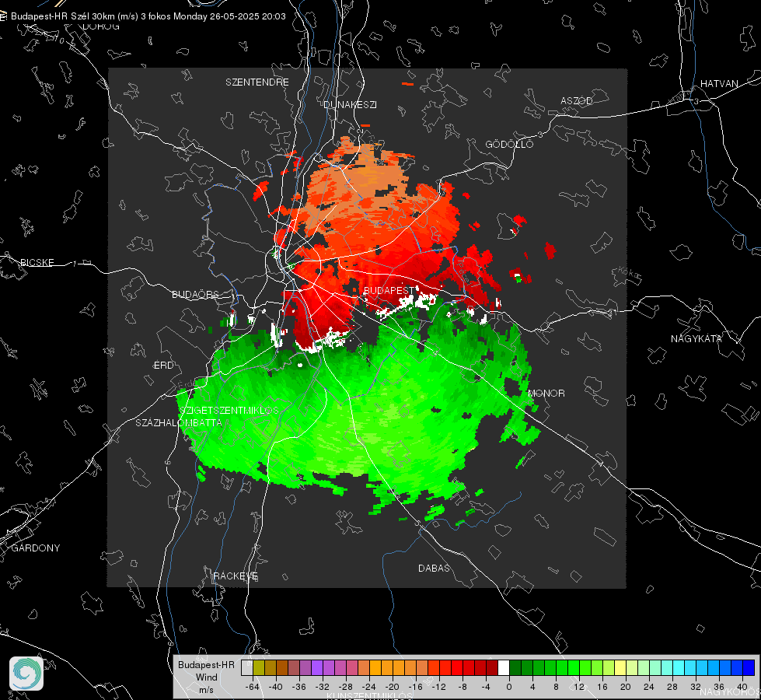Image resolution: width=761 pixels, height=700 pixels.
Task: Click the GÁRDONY town label
Action: click(36, 548)
